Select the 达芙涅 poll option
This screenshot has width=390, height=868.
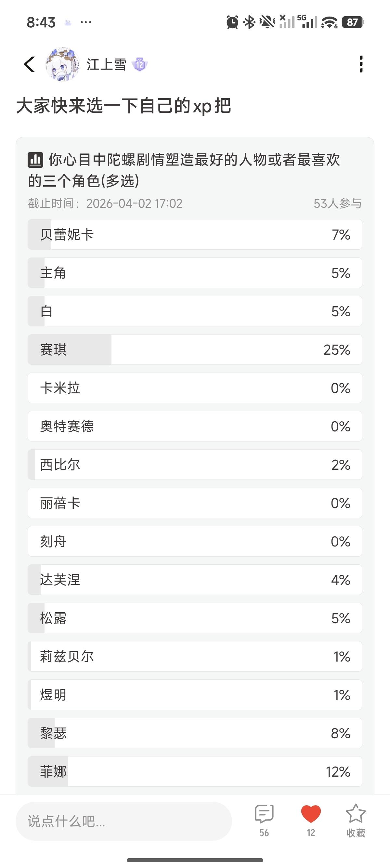[195, 580]
